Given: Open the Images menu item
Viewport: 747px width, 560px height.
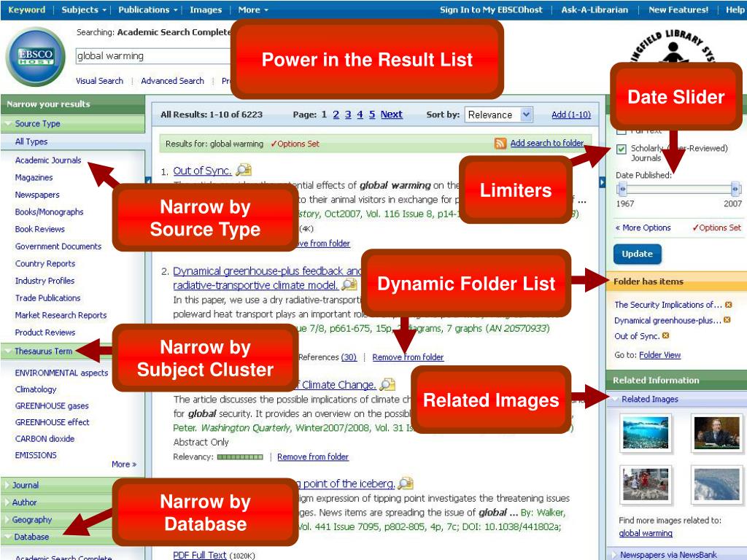Looking at the screenshot, I should click(206, 9).
